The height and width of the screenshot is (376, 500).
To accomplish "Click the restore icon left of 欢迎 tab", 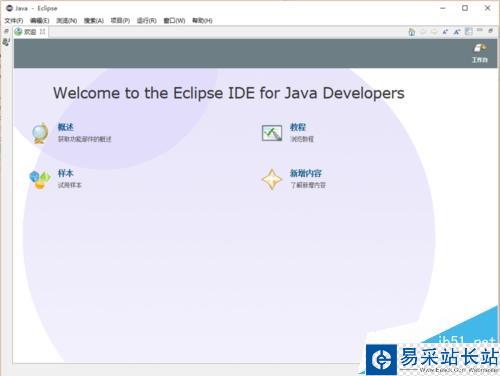I will [6, 31].
